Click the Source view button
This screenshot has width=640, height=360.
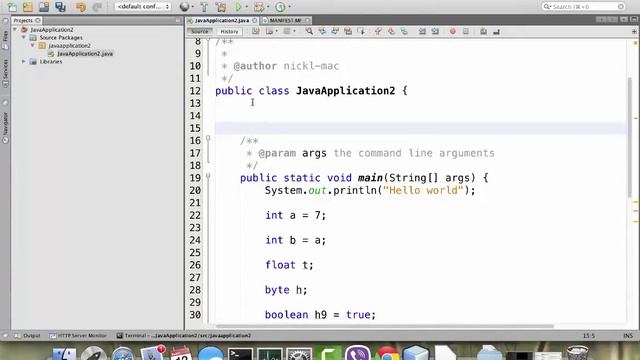(x=200, y=31)
